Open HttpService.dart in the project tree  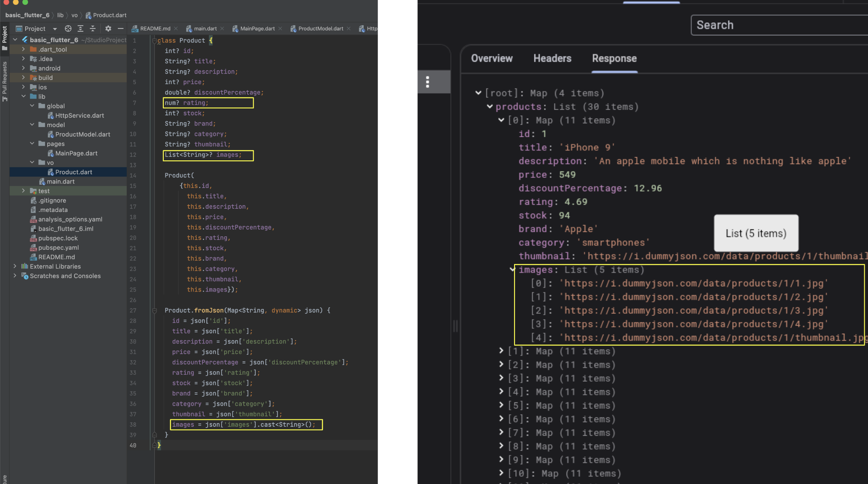(x=79, y=115)
